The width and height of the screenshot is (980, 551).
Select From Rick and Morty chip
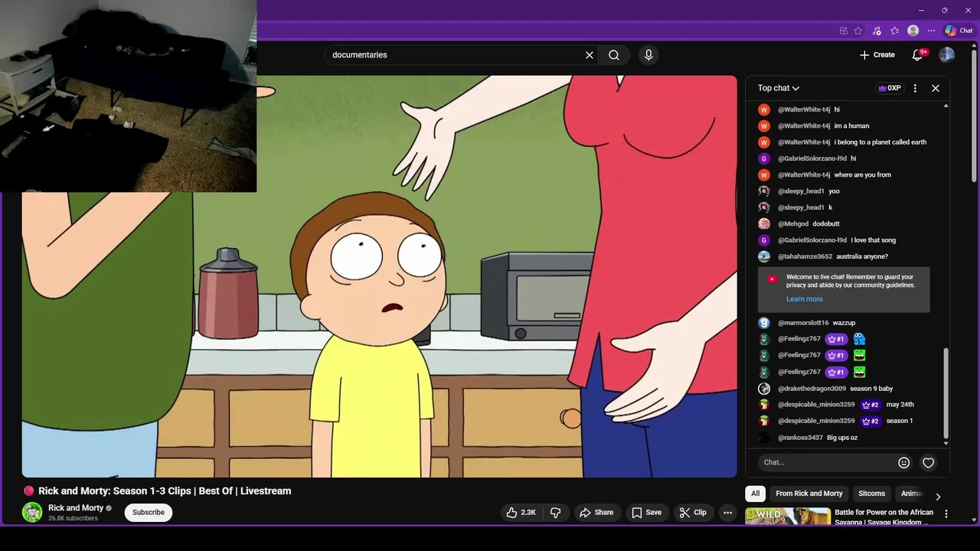[x=808, y=494]
